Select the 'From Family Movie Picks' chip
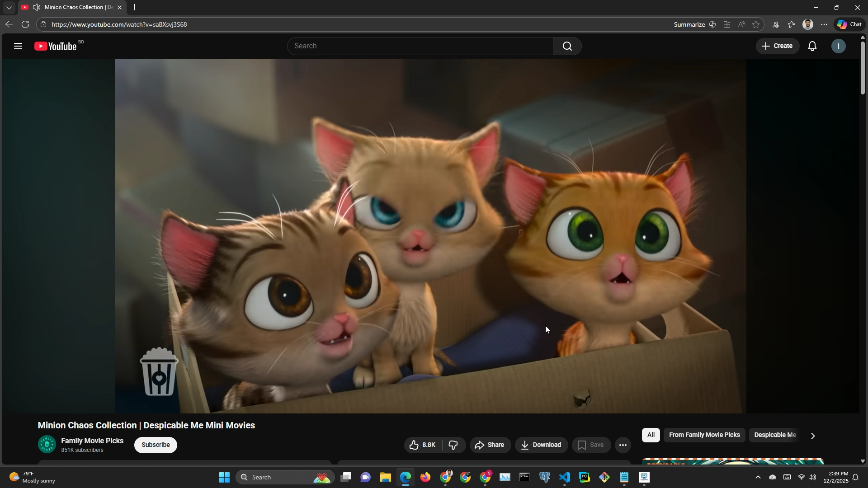The height and width of the screenshot is (488, 868). pos(704,435)
